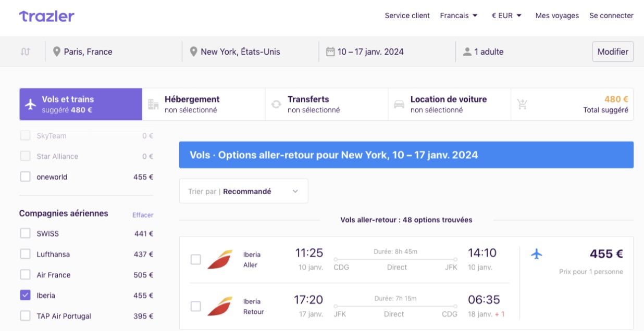Click the location pin beside Paris, France
The height and width of the screenshot is (331, 644).
[x=56, y=52]
